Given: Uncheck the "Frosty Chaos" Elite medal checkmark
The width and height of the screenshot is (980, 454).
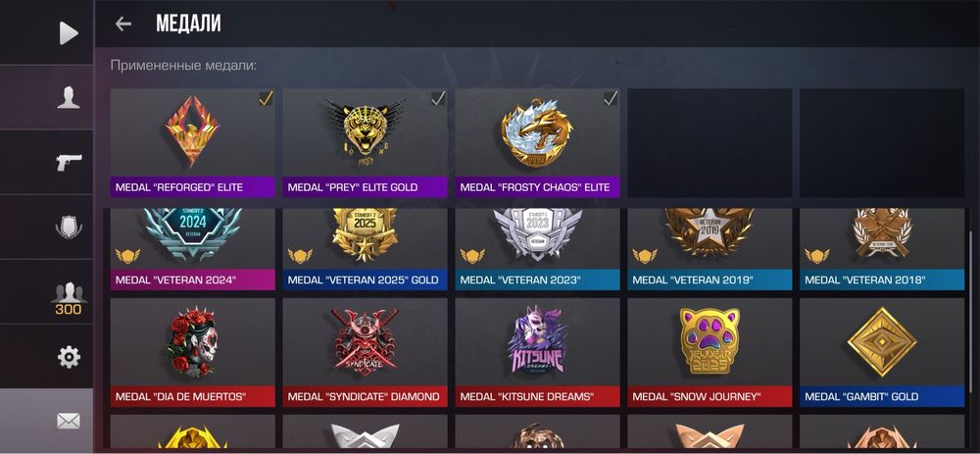Looking at the screenshot, I should coord(611,98).
